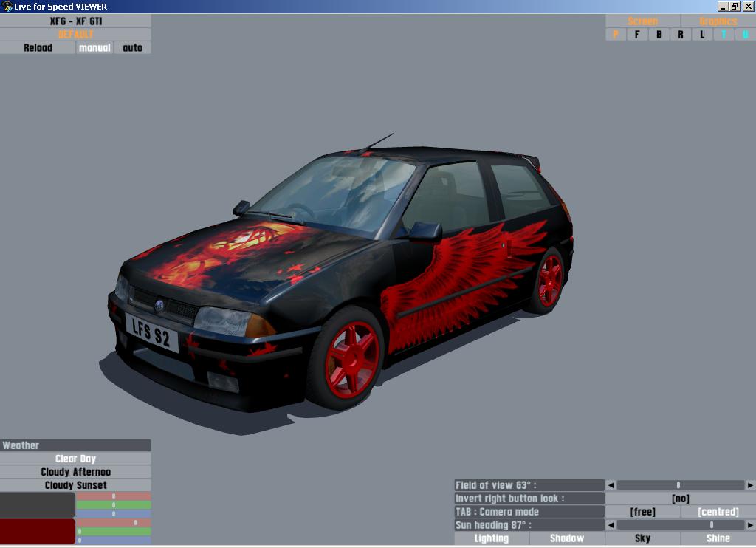Click the Sun heading 87° label
Image resolution: width=756 pixels, height=548 pixels.
(x=529, y=525)
